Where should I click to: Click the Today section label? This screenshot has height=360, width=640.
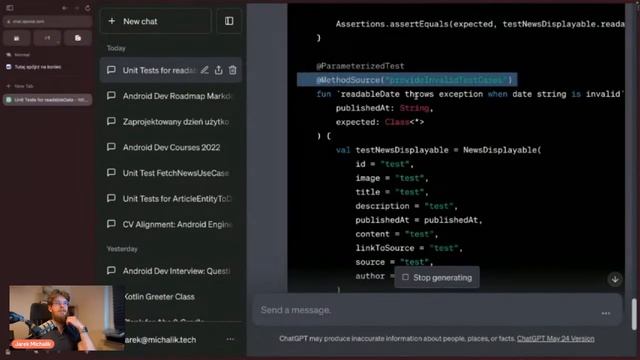116,48
